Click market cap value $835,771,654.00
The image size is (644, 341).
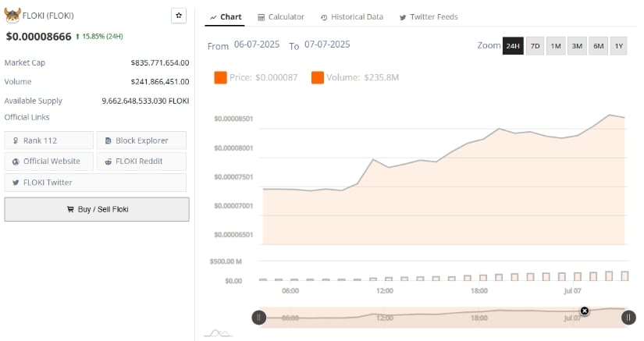tap(160, 62)
